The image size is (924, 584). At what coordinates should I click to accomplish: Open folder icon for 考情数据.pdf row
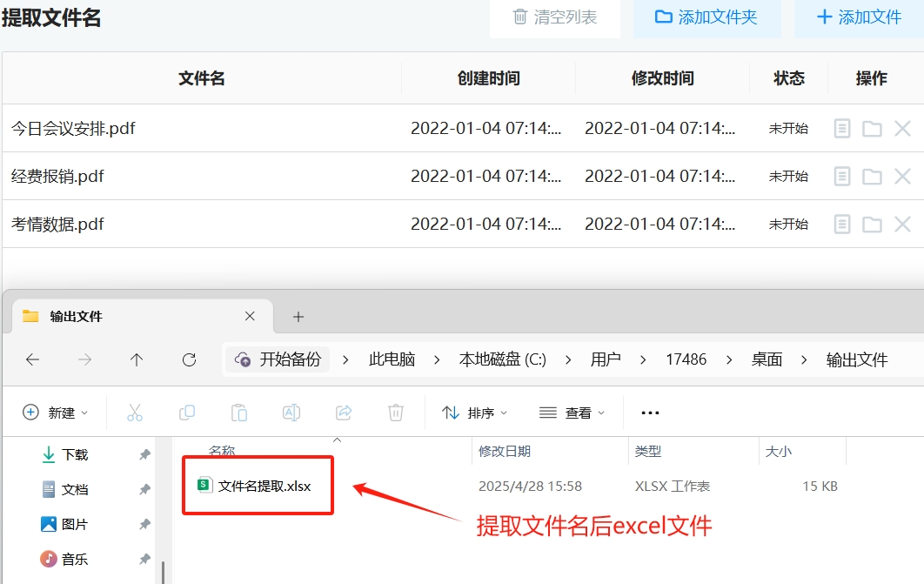(x=872, y=224)
